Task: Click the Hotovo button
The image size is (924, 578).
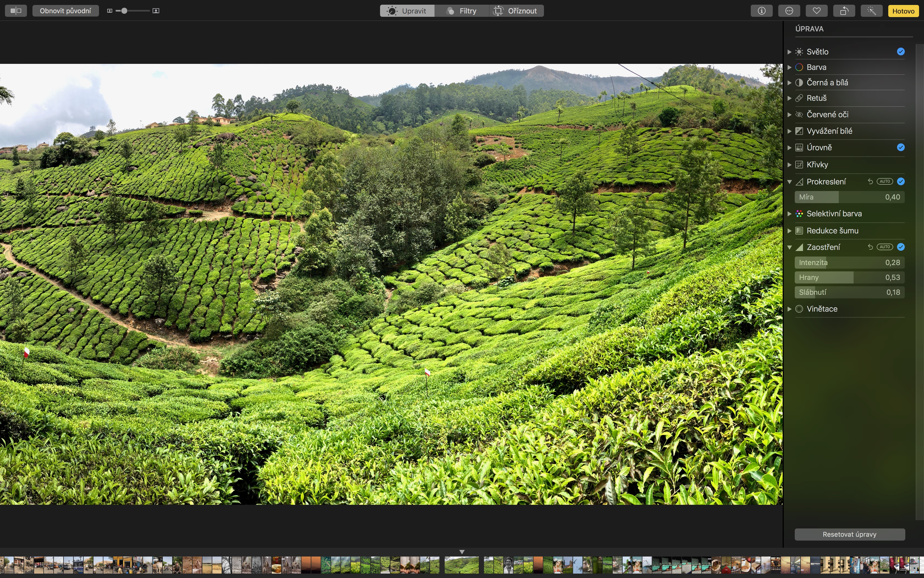Action: (903, 11)
